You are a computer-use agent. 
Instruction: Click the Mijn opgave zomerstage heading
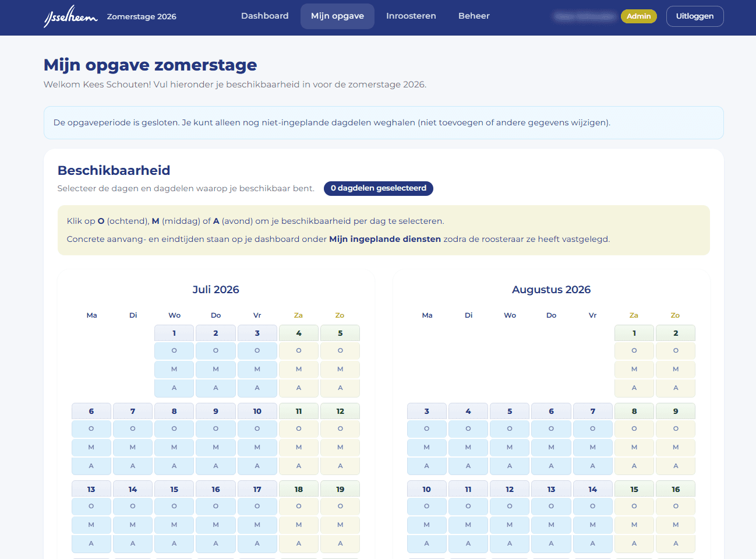coord(150,65)
